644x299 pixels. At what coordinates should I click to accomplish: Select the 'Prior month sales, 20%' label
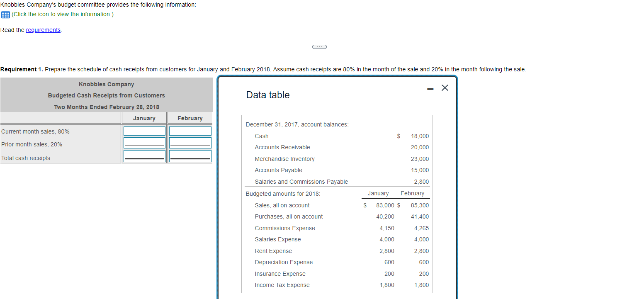(32, 144)
